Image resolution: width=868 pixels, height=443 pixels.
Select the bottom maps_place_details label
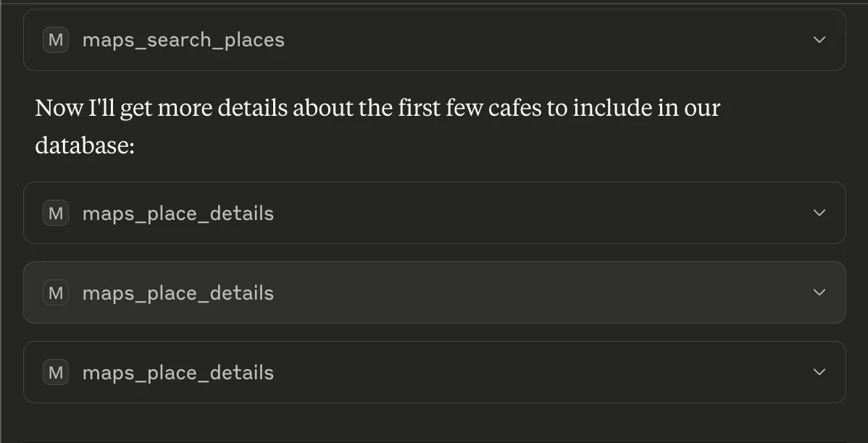(x=178, y=373)
